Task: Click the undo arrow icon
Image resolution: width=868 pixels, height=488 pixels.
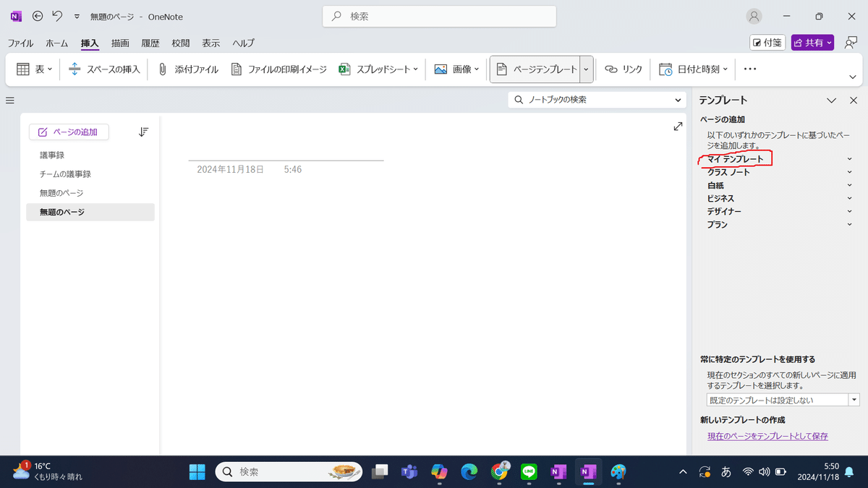Action: [58, 16]
